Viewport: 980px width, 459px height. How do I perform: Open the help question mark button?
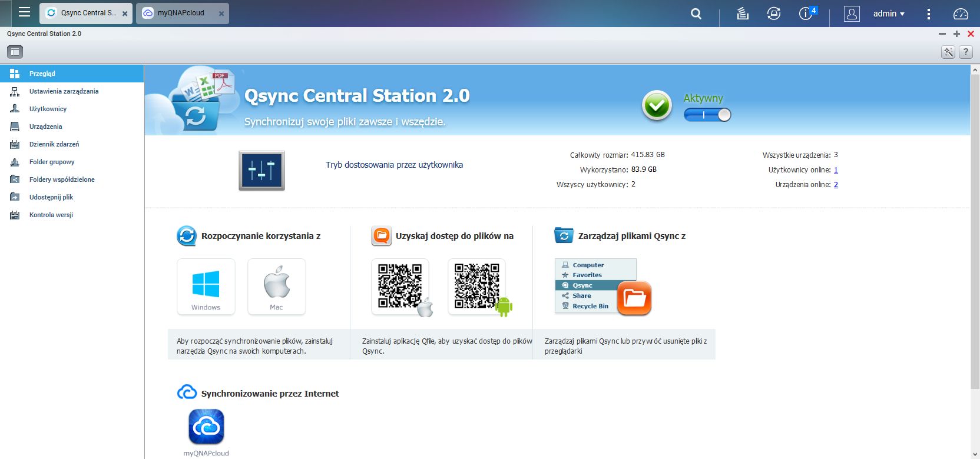(966, 52)
